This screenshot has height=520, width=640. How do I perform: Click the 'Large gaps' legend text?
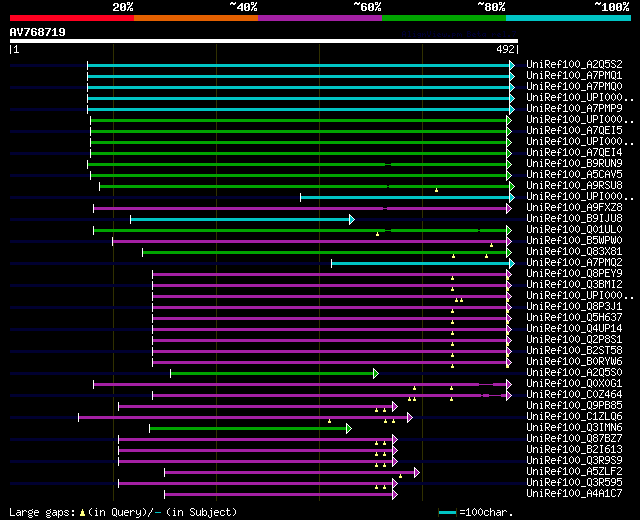[x=42, y=512]
